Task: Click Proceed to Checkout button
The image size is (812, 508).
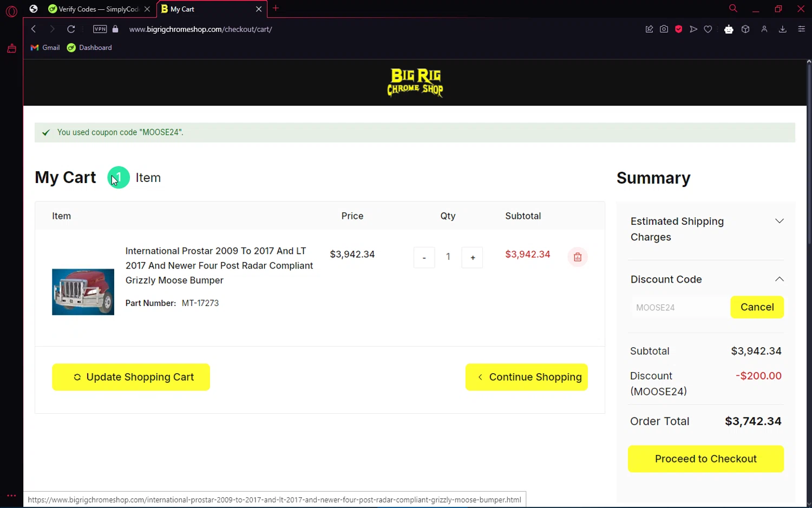Action: (706, 459)
